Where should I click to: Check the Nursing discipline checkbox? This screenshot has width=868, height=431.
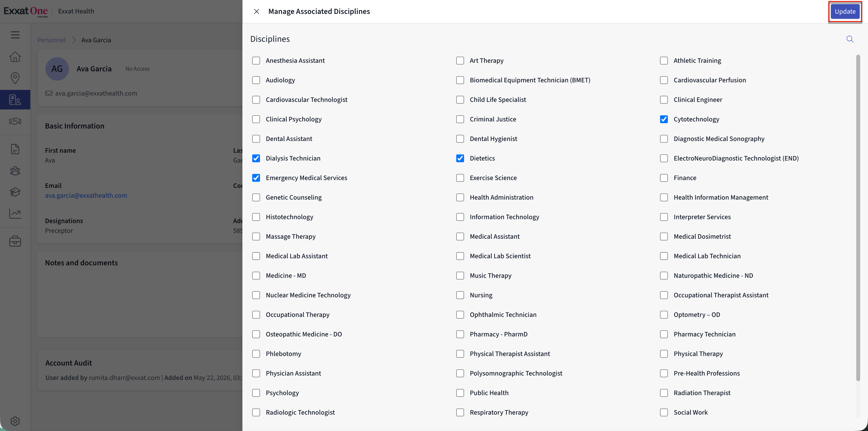coord(460,295)
